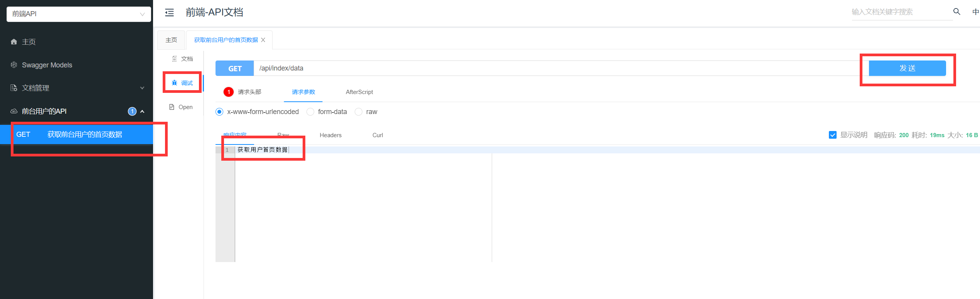Choose the raw radio option
The image size is (980, 299).
pyautogui.click(x=359, y=112)
